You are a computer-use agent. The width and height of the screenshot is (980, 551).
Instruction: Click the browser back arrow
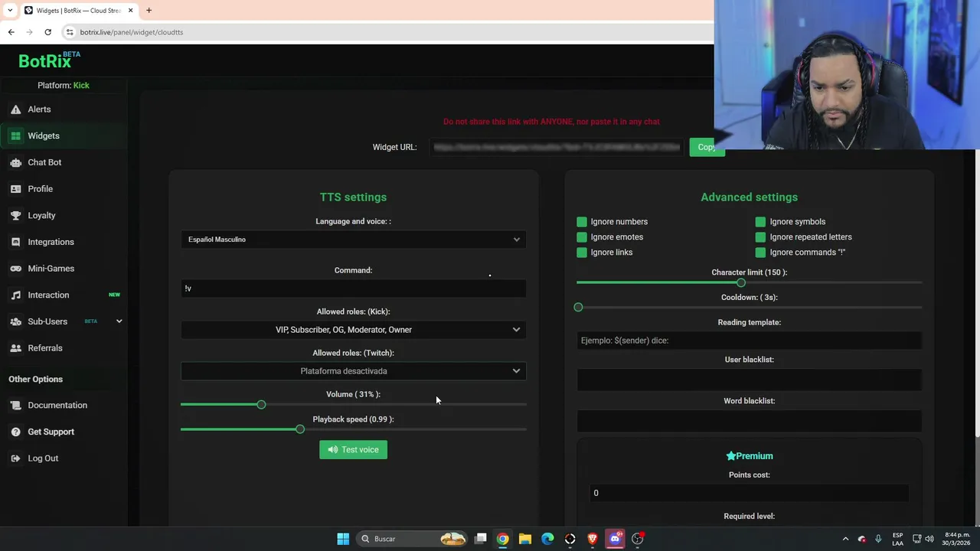pos(11,32)
